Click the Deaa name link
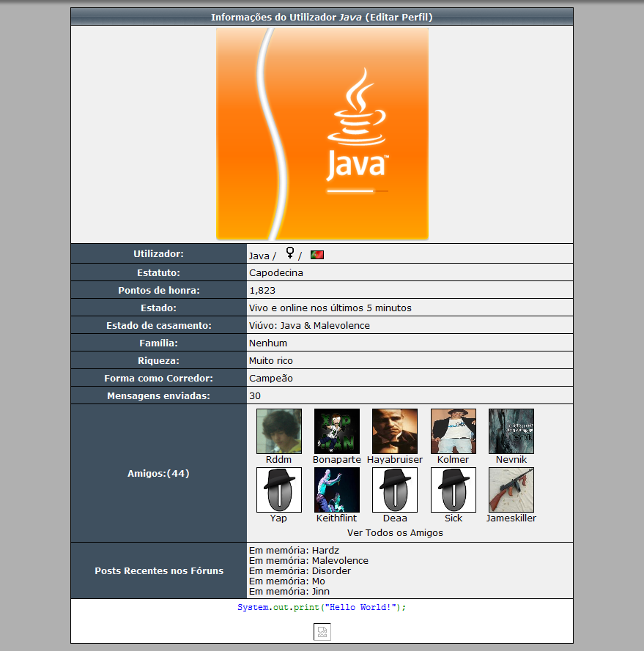Image resolution: width=644 pixels, height=651 pixels. (395, 518)
